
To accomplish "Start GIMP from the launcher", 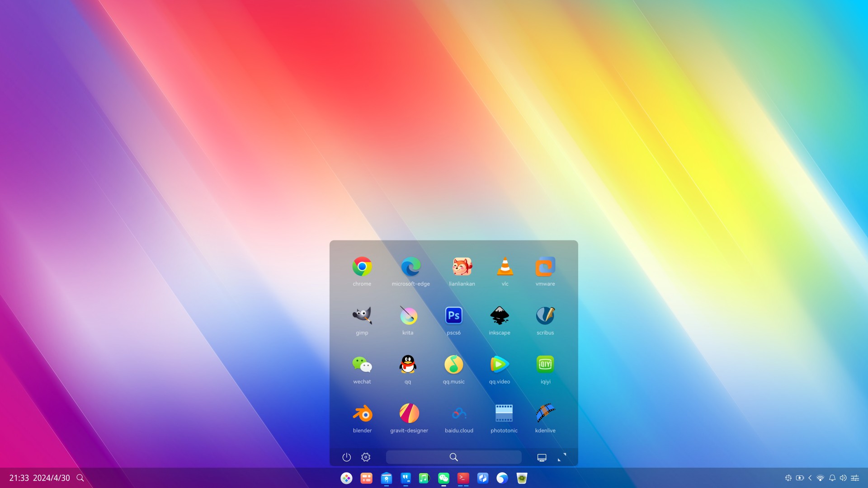I will pos(362,315).
